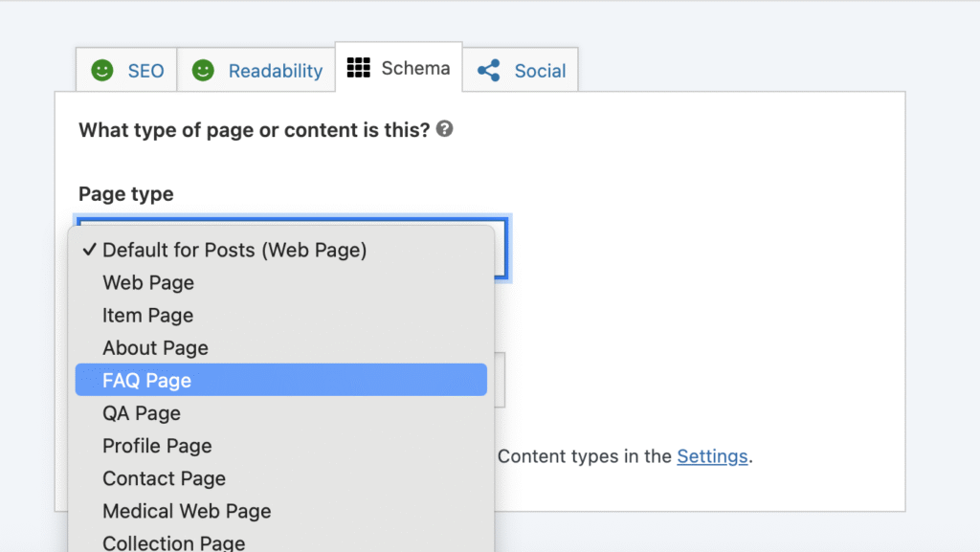Open the help question mark icon
This screenshot has width=980, height=552.
tap(444, 129)
